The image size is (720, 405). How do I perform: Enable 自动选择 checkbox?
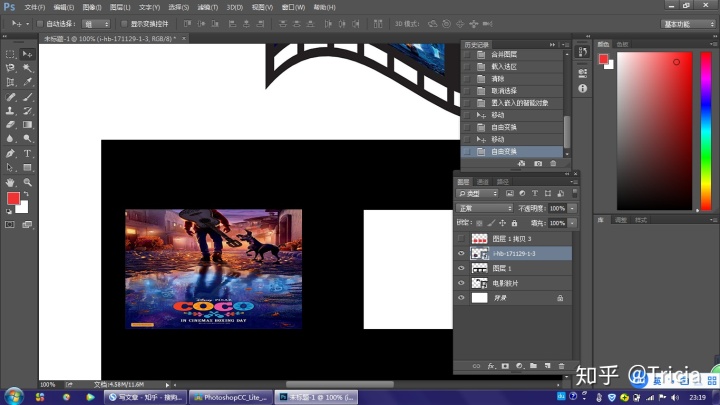40,24
